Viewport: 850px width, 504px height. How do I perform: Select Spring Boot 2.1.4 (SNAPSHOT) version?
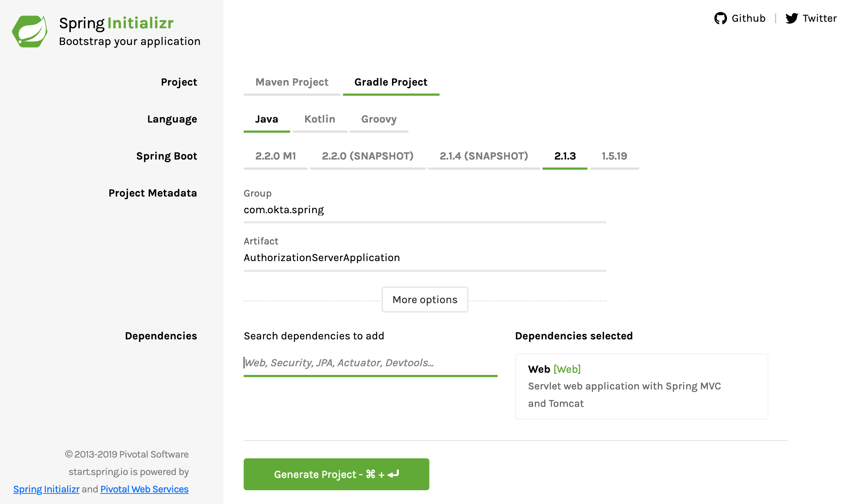click(x=483, y=156)
